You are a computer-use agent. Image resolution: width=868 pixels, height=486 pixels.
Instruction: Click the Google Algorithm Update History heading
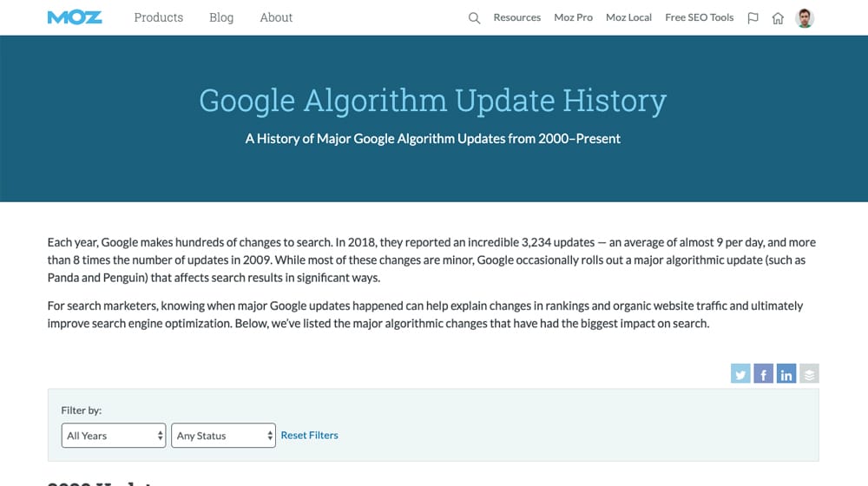coord(432,101)
